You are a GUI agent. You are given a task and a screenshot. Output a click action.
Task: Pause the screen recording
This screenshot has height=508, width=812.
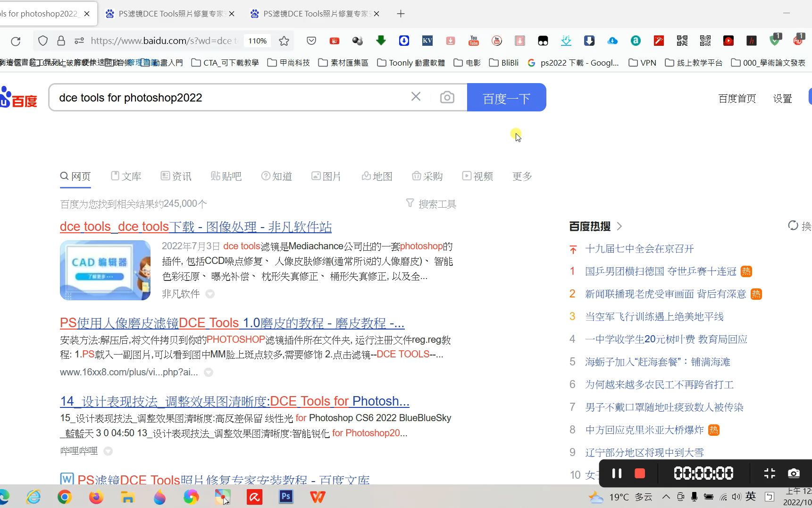click(617, 474)
